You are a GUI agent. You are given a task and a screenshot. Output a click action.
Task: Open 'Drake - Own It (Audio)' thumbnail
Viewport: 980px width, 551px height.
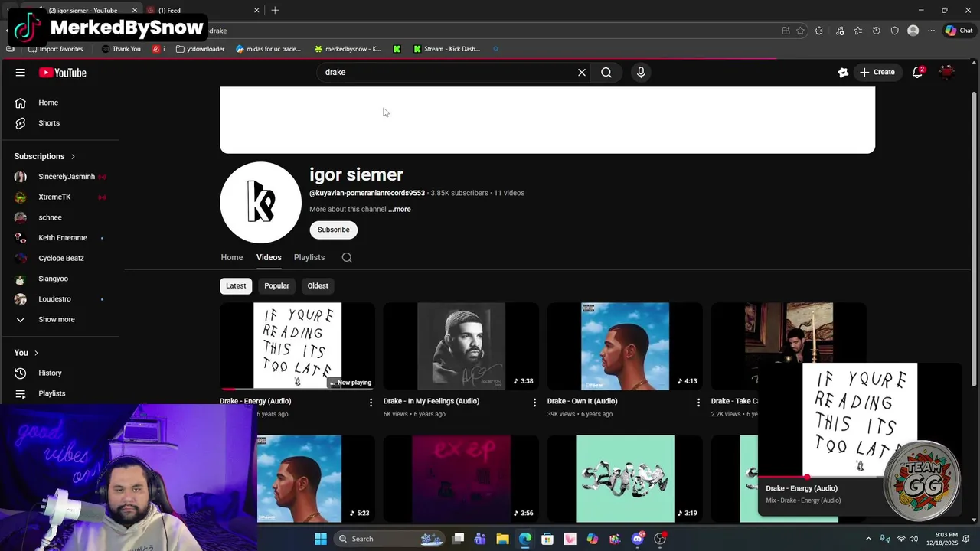(625, 346)
